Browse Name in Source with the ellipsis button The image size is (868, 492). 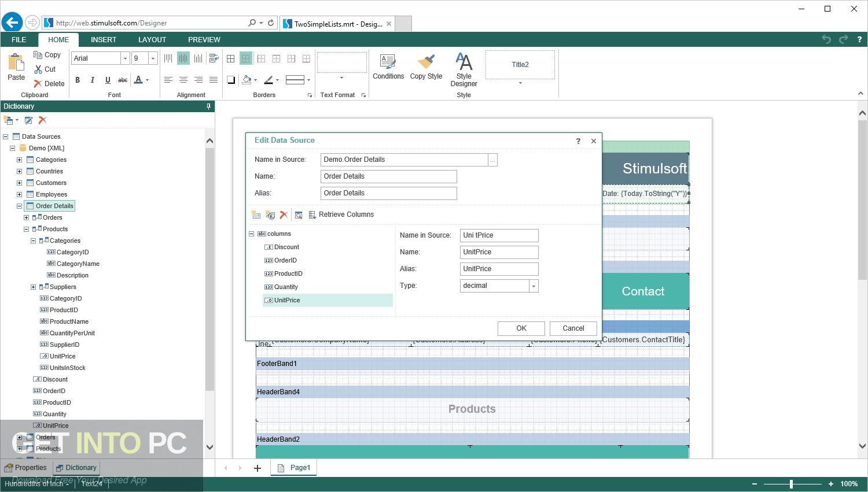pyautogui.click(x=492, y=160)
